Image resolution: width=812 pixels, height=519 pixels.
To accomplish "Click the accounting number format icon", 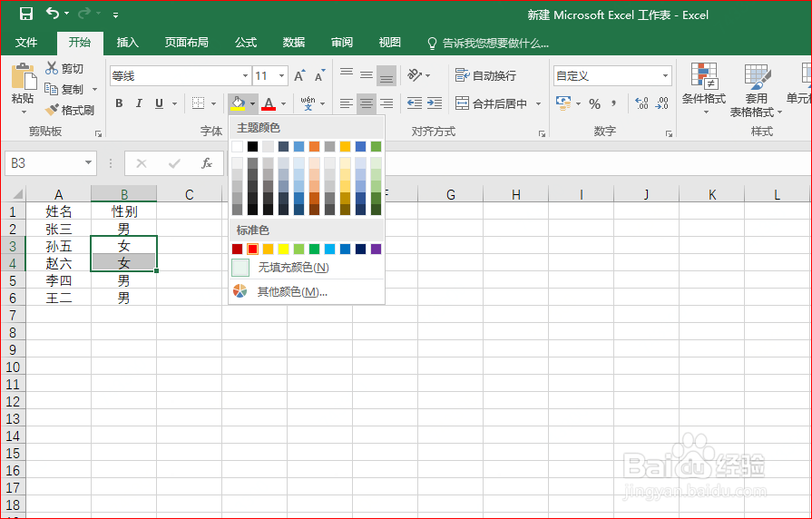I will coord(563,103).
